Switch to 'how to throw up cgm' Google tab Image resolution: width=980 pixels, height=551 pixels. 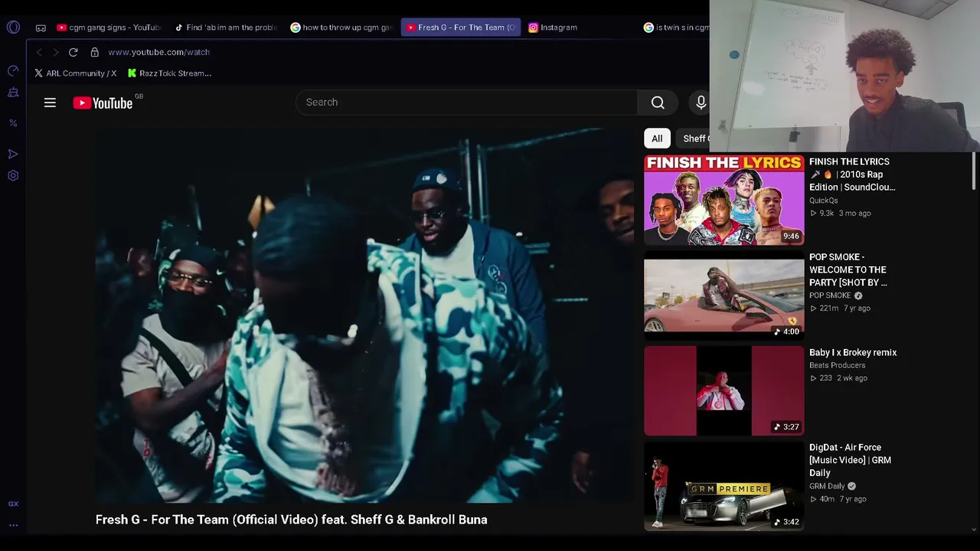point(341,28)
